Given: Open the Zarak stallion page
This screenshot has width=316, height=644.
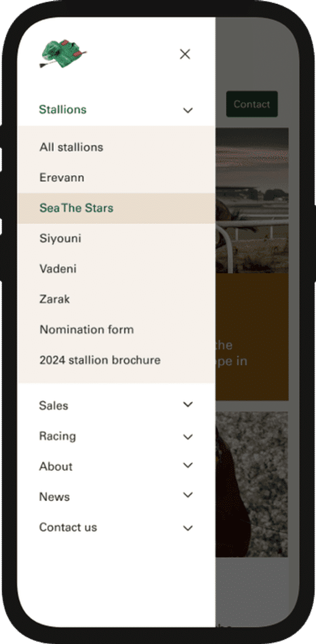Looking at the screenshot, I should coord(54,299).
